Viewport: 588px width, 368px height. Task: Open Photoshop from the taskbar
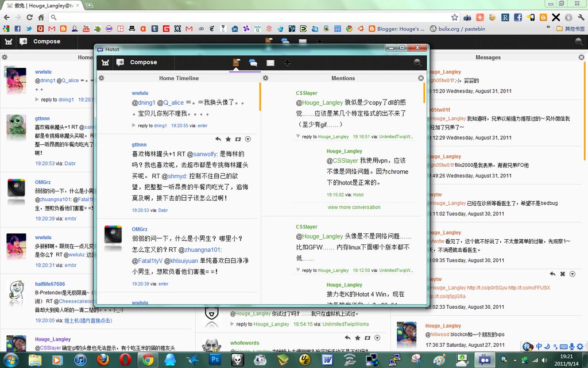pos(215,359)
